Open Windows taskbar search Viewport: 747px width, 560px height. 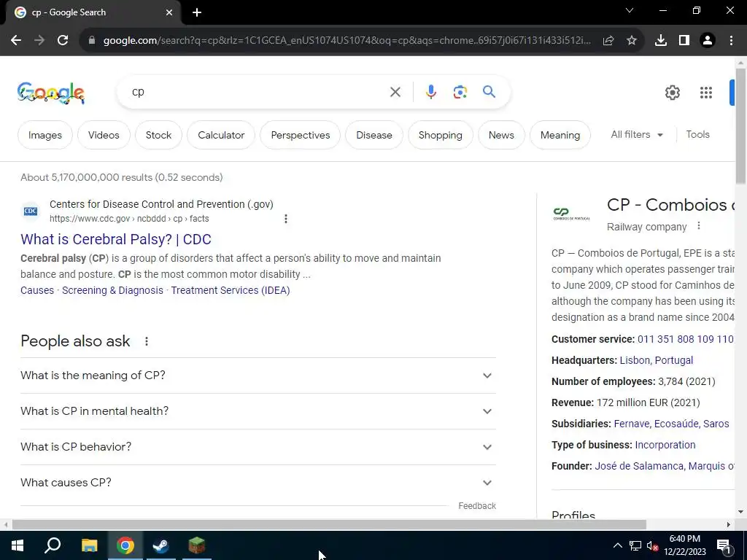point(53,545)
